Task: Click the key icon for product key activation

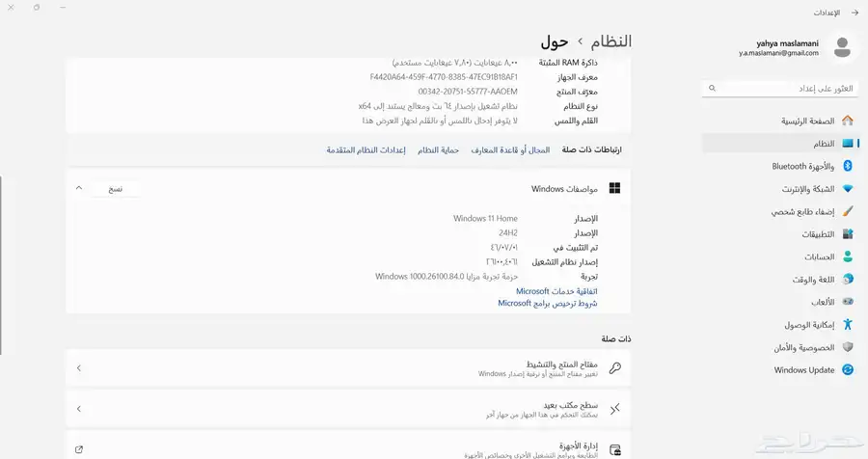Action: (615, 368)
